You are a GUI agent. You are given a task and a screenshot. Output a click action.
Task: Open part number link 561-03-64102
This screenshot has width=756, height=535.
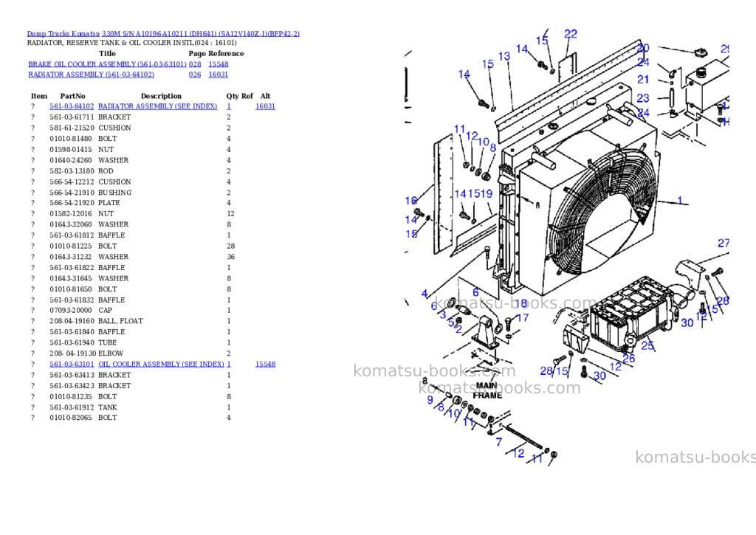tap(72, 106)
